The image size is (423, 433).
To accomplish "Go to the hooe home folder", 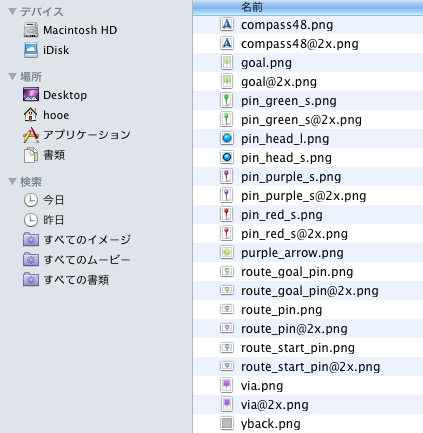I will [x=46, y=115].
